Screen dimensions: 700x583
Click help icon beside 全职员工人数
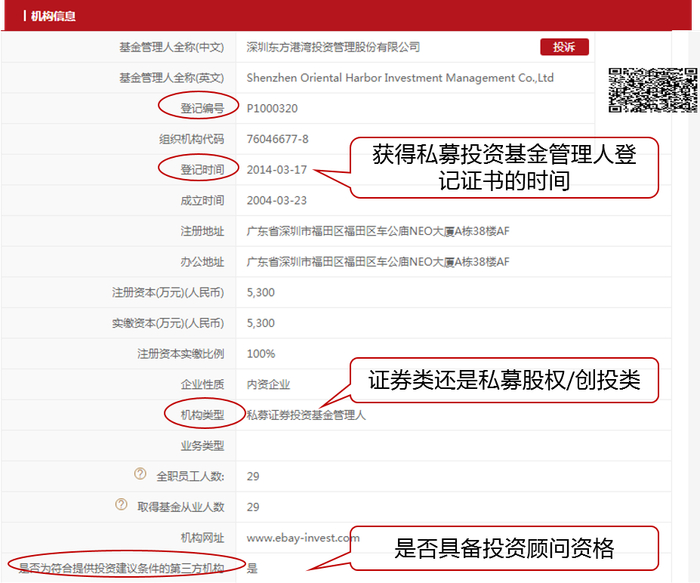coord(140,474)
